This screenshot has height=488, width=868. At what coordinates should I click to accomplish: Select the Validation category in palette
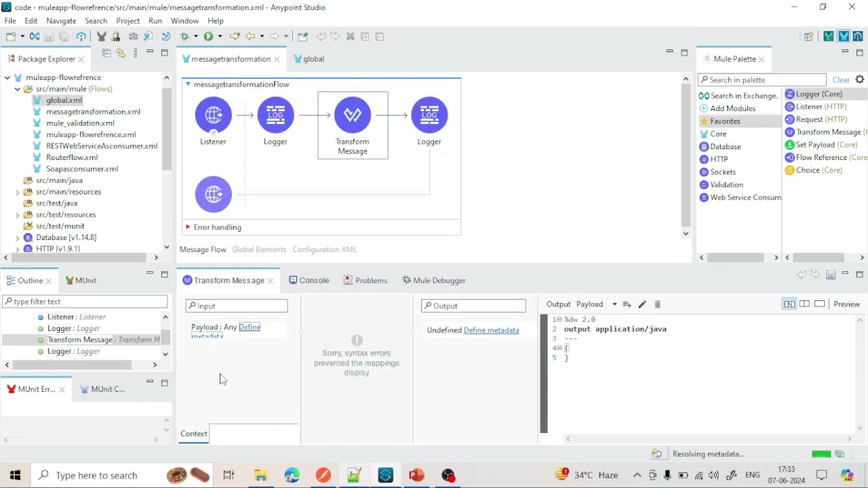[x=721, y=184]
